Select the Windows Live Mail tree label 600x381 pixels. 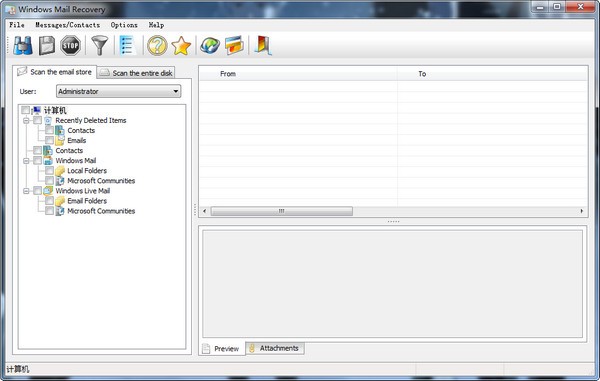83,191
